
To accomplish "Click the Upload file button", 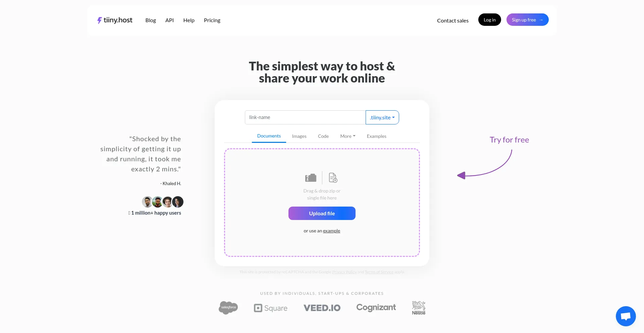I will click(322, 213).
